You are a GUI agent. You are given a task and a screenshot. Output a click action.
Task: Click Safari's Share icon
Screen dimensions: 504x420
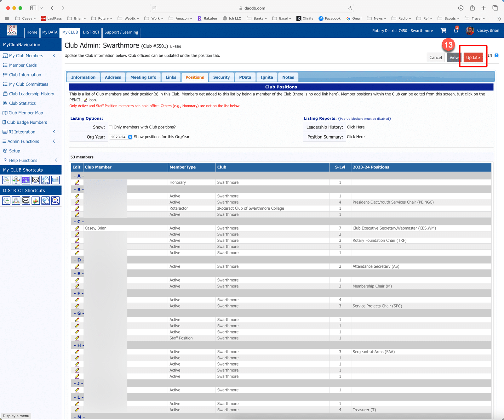[472, 8]
